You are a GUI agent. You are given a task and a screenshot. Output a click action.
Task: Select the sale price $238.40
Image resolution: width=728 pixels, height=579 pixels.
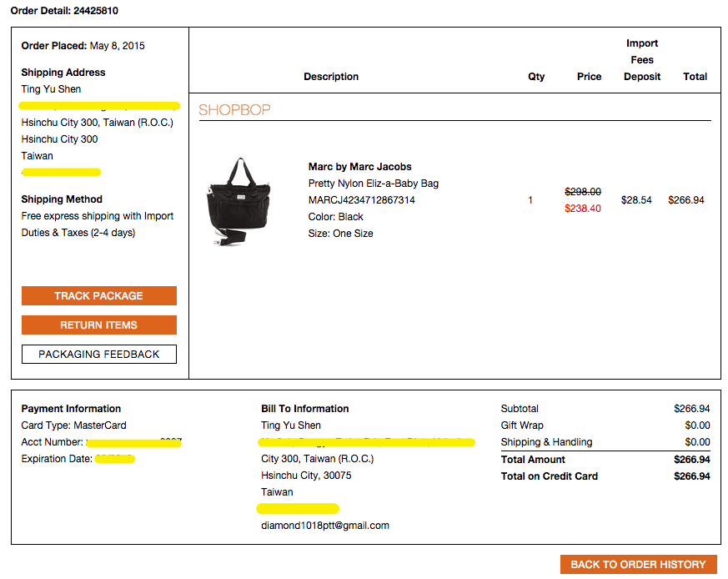pyautogui.click(x=583, y=209)
